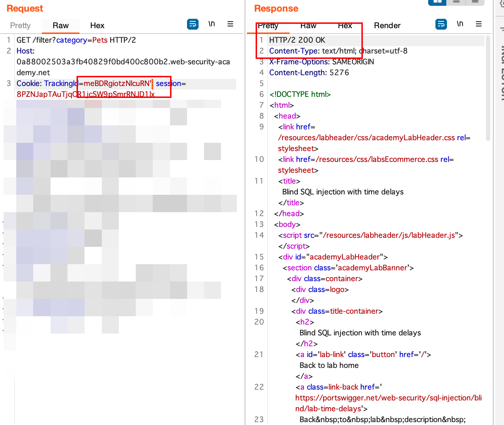Click the Raw tab in the Response panel
Image resolution: width=504 pixels, height=425 pixels.
[x=308, y=25]
